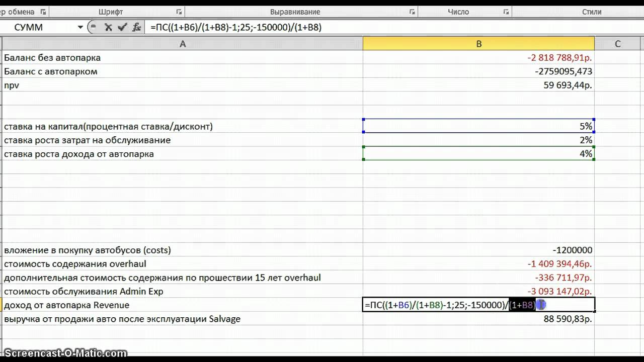Select cell 'Баланс без автопарка'
Screen dimensions: 644x362
click(182, 58)
